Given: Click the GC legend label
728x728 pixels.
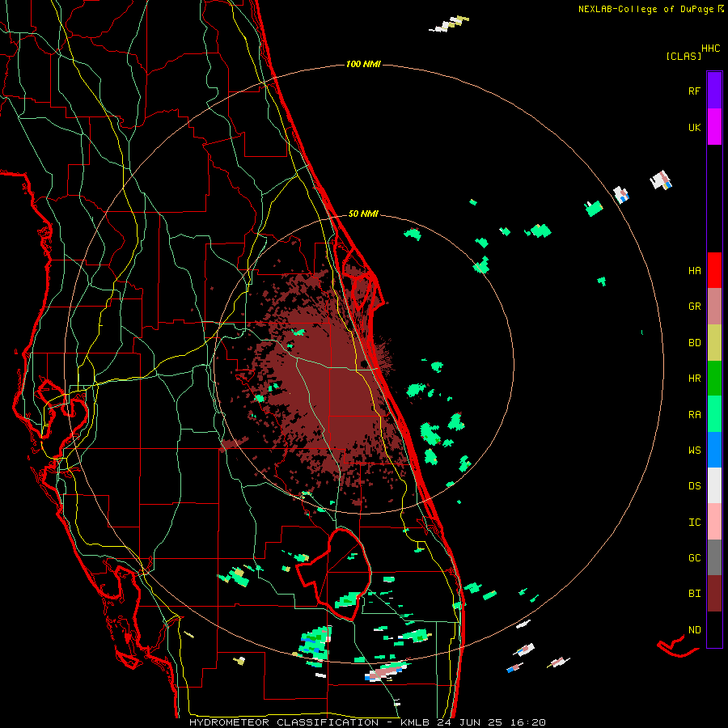Looking at the screenshot, I should [x=694, y=558].
